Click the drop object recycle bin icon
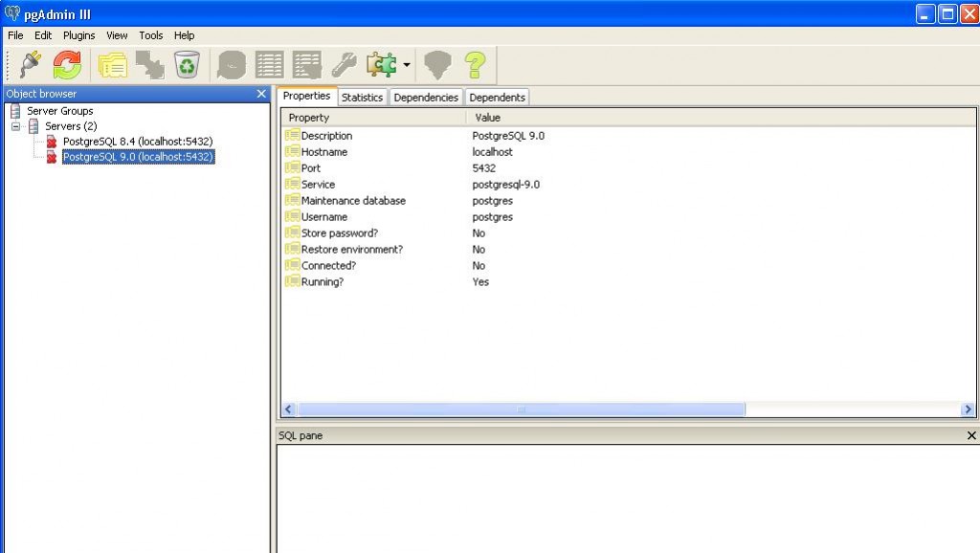The height and width of the screenshot is (553, 980). pyautogui.click(x=187, y=65)
